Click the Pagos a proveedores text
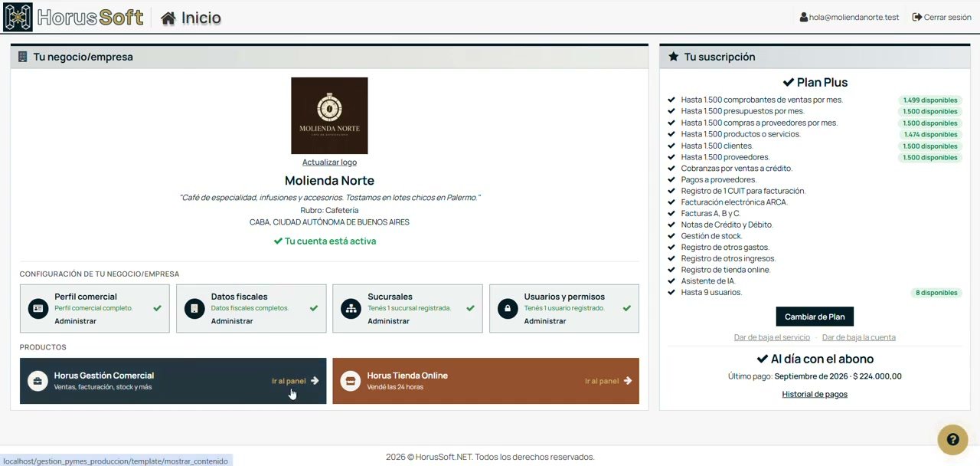 pyautogui.click(x=719, y=179)
